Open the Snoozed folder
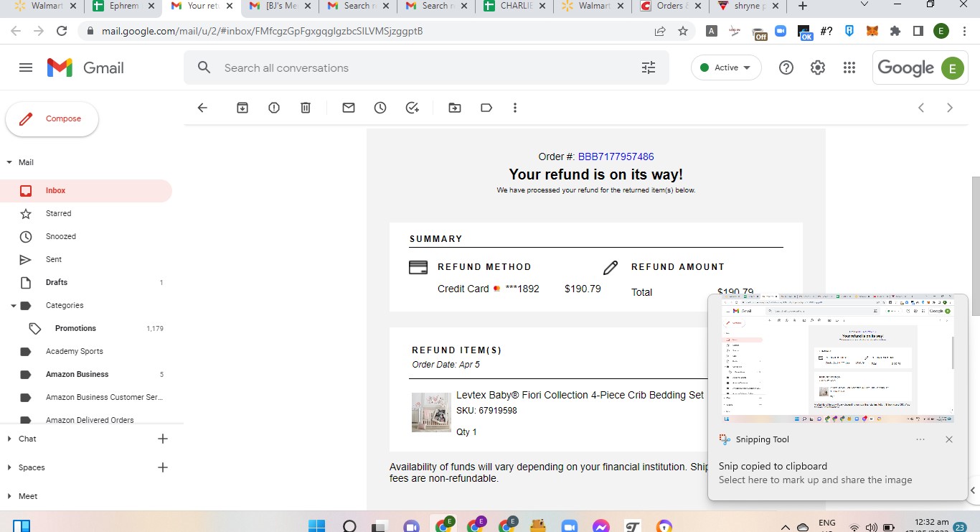980x532 pixels. pyautogui.click(x=86, y=237)
